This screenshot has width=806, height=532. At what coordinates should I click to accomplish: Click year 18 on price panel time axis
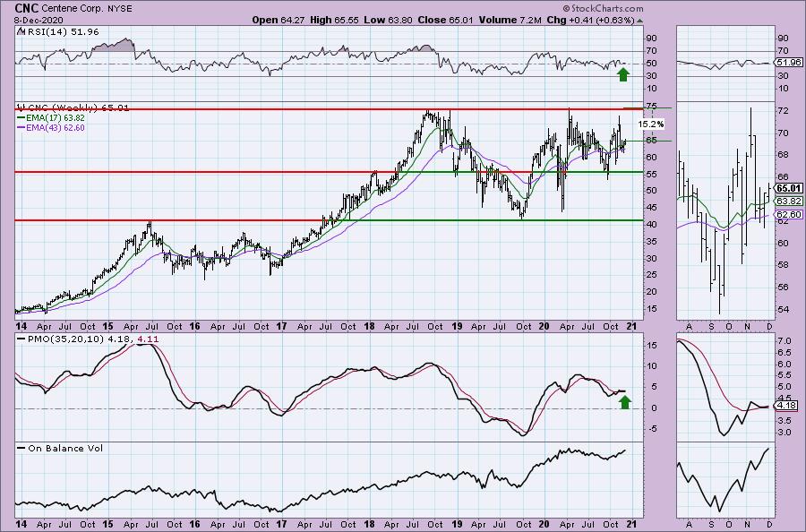click(x=369, y=326)
